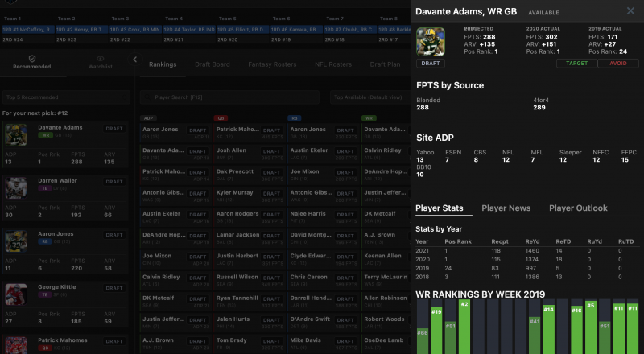Open the Rankings tab
Viewport: 644px width, 354px height.
pyautogui.click(x=163, y=64)
